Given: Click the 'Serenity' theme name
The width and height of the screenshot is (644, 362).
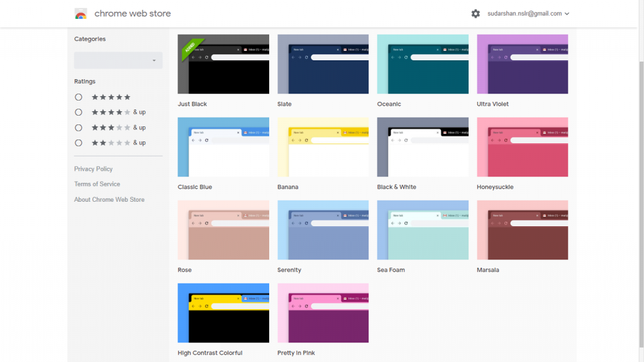Looking at the screenshot, I should [x=289, y=270].
